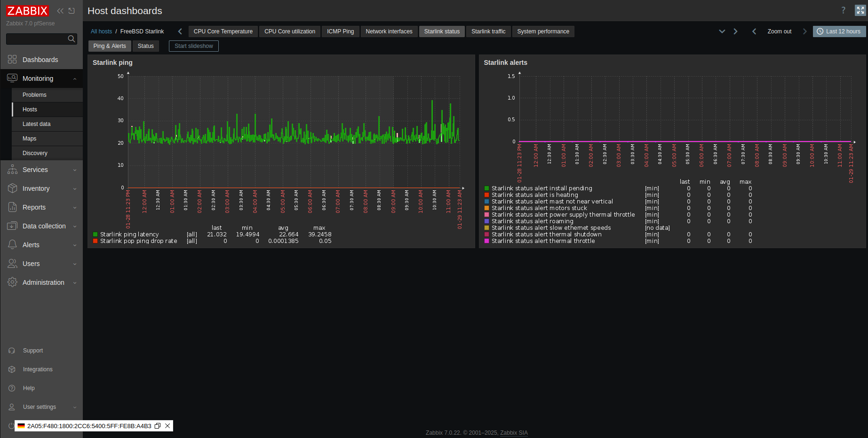
Task: Click the green Starlink ping latency swatch
Action: coord(95,234)
